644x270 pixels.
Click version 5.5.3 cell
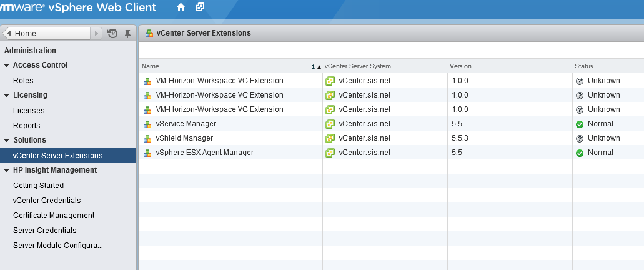(460, 138)
